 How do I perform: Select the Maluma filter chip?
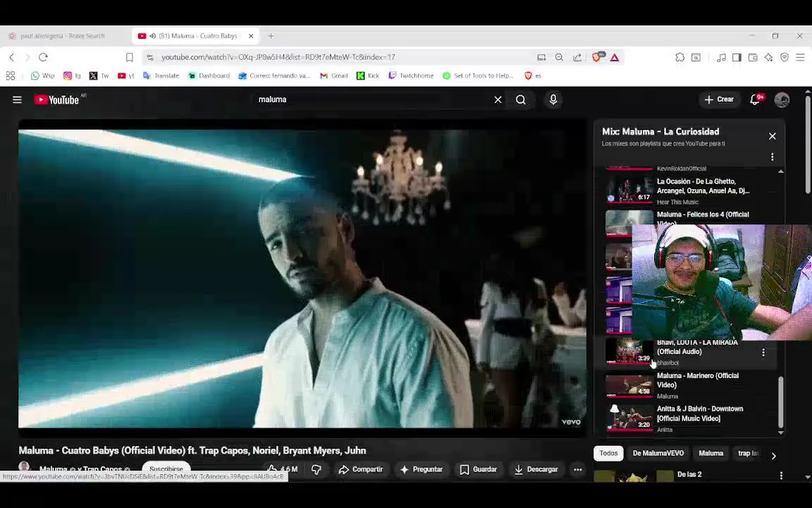click(x=710, y=453)
